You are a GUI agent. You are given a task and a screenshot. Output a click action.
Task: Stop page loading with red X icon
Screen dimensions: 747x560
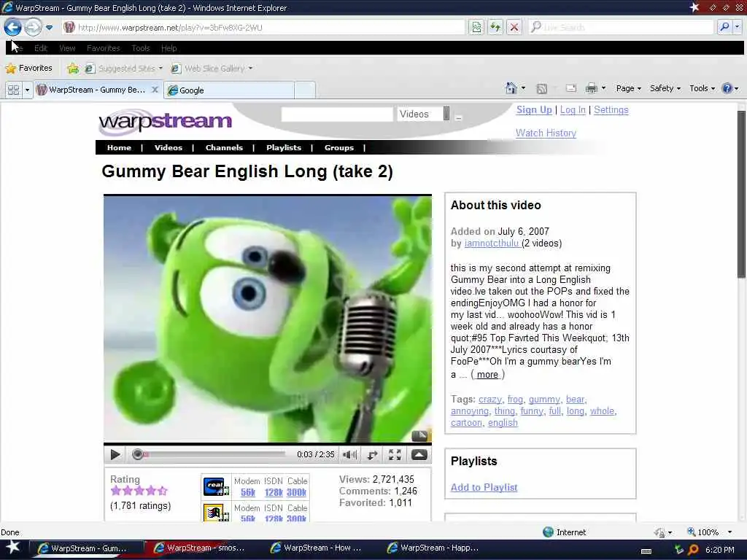point(514,27)
